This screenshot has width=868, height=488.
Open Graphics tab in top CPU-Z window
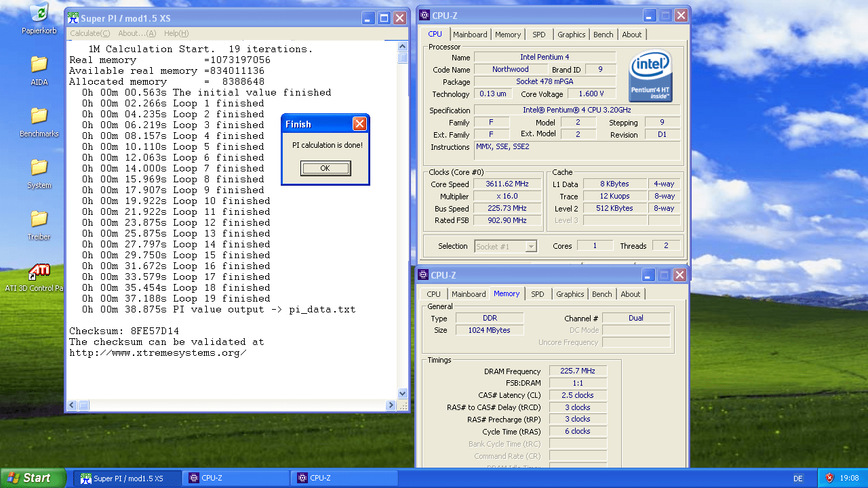pyautogui.click(x=571, y=35)
